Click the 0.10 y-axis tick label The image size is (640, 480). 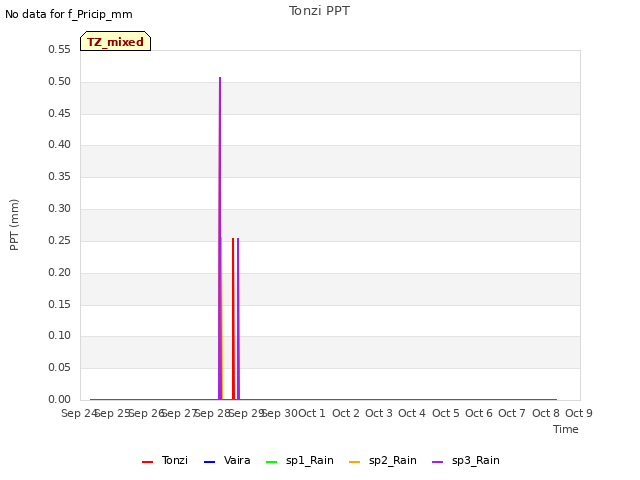(x=59, y=336)
